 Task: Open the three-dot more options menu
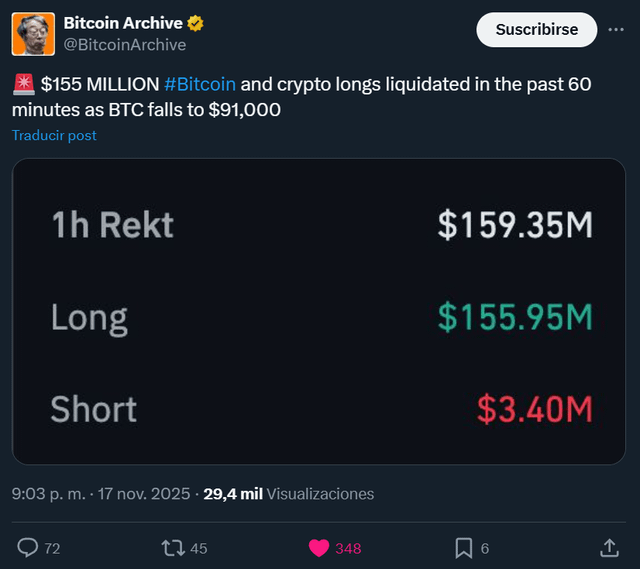click(x=616, y=30)
